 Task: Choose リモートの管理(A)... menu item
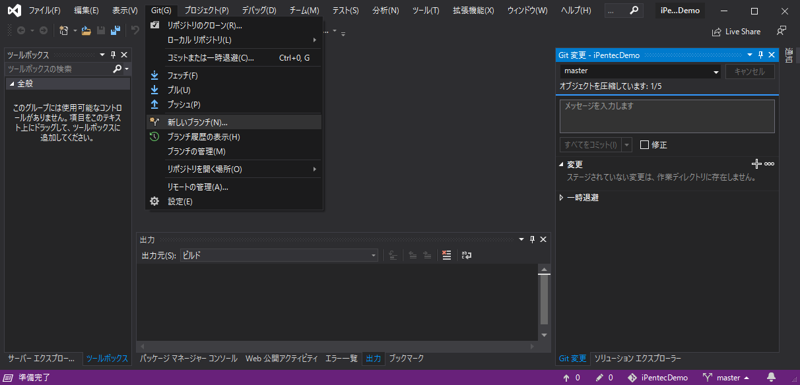(234, 187)
